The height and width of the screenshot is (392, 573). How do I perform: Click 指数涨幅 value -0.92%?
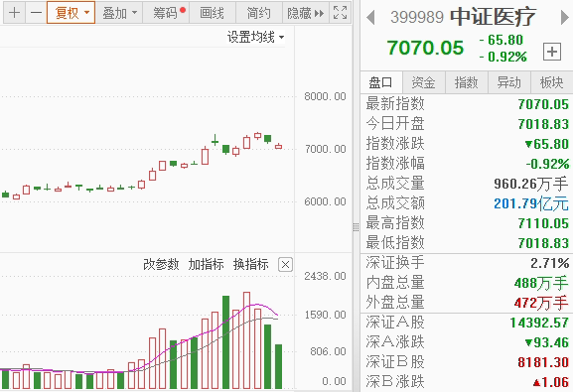point(548,164)
